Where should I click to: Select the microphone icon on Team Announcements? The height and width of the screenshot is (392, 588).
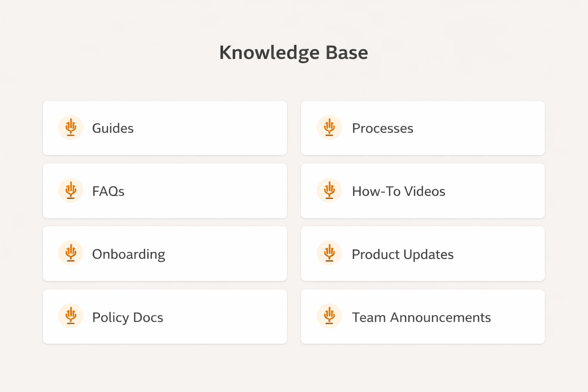tap(329, 316)
